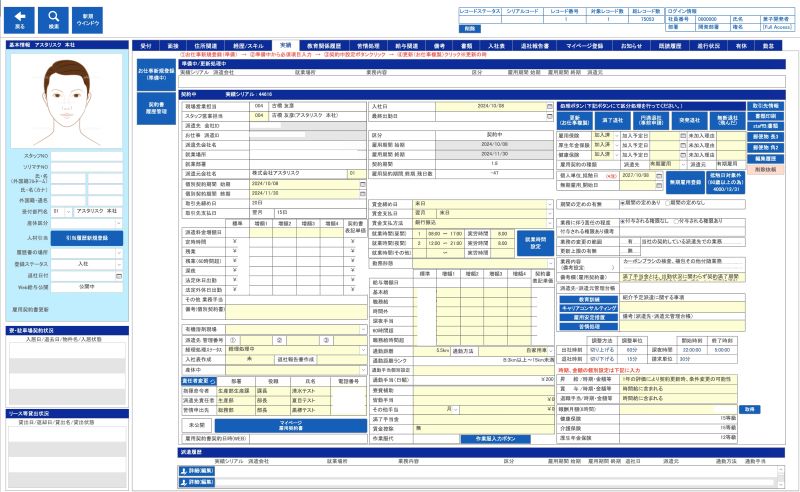Click the 更新(お仕事複製) button
The image size is (800, 492).
pos(574,120)
